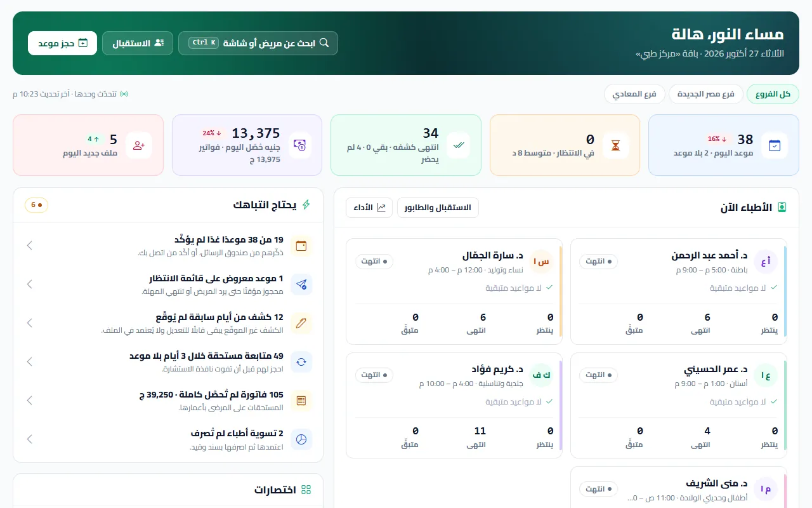Click the lightning icon beside "يحتاج انتباهك"
Screen dimensions: 812x508
pos(306,205)
